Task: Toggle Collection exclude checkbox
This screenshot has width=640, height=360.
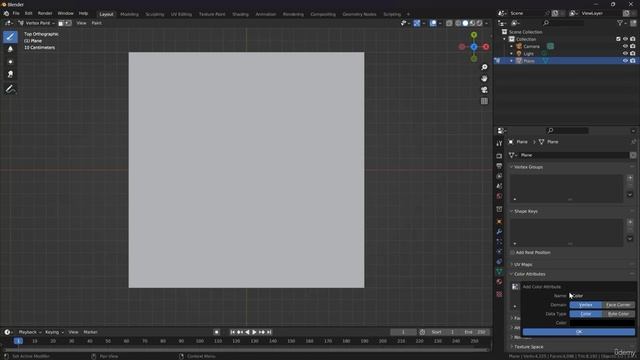Action: 618,39
